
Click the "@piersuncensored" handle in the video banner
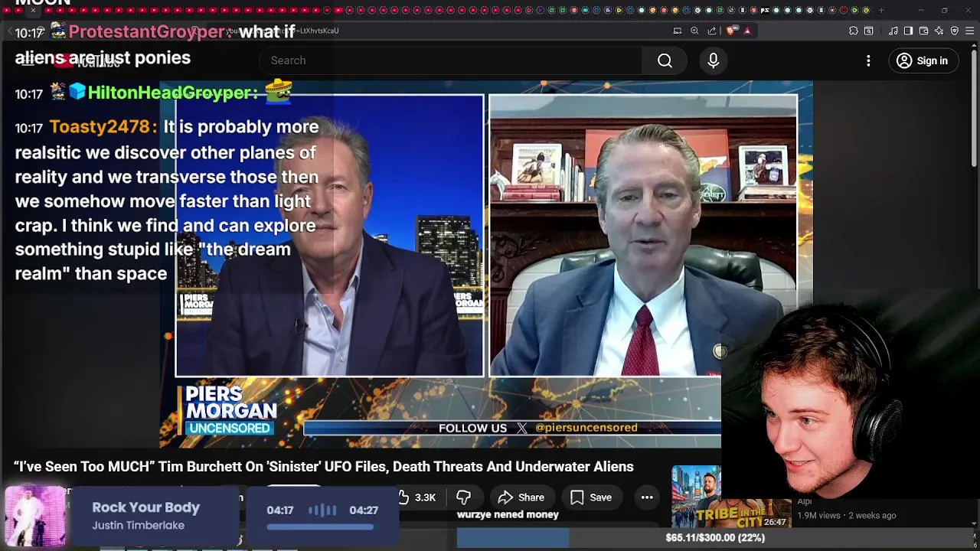point(586,428)
